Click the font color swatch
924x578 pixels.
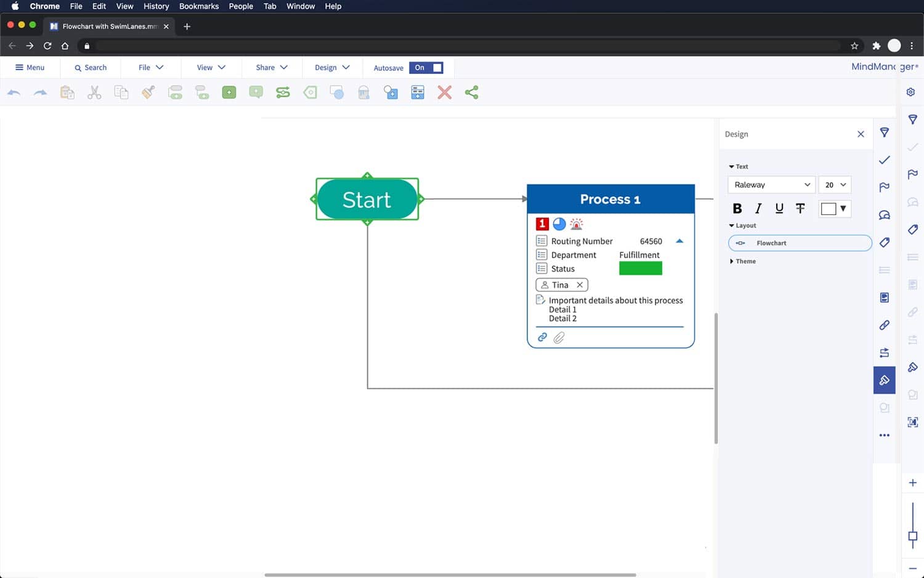(x=829, y=209)
